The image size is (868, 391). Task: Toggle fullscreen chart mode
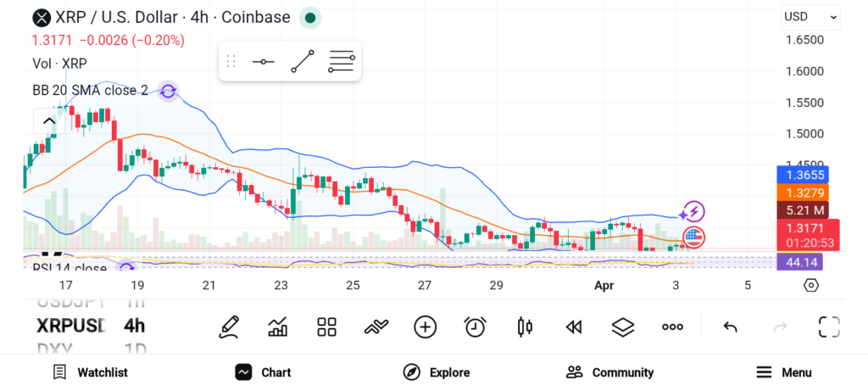point(829,327)
